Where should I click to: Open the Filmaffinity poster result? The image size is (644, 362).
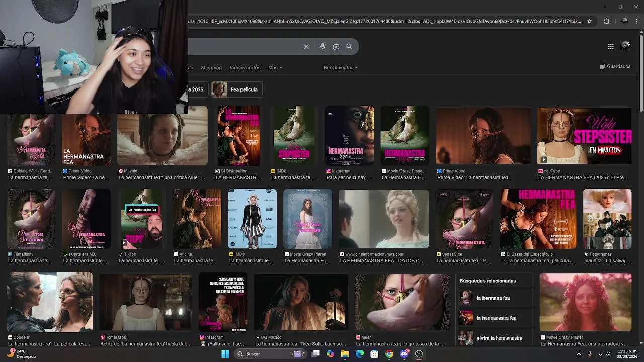pyautogui.click(x=31, y=219)
